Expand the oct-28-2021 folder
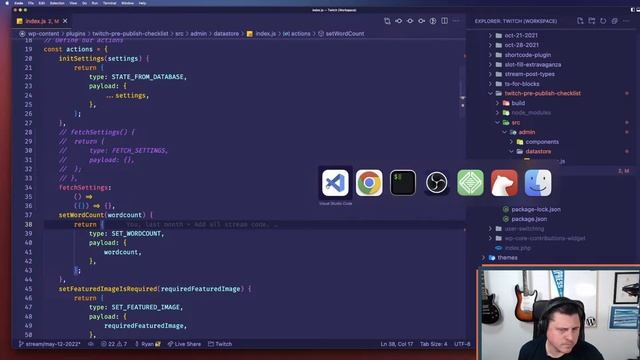 point(522,45)
